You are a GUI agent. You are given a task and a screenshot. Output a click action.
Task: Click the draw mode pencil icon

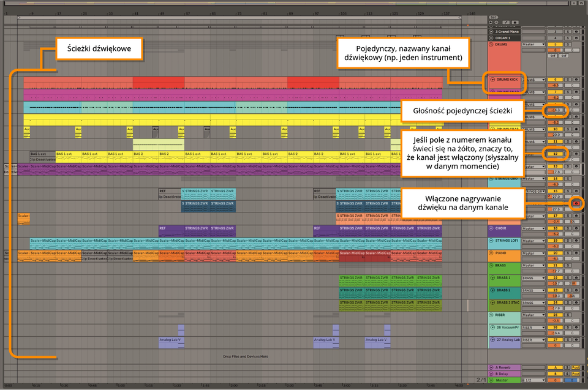coord(507,22)
